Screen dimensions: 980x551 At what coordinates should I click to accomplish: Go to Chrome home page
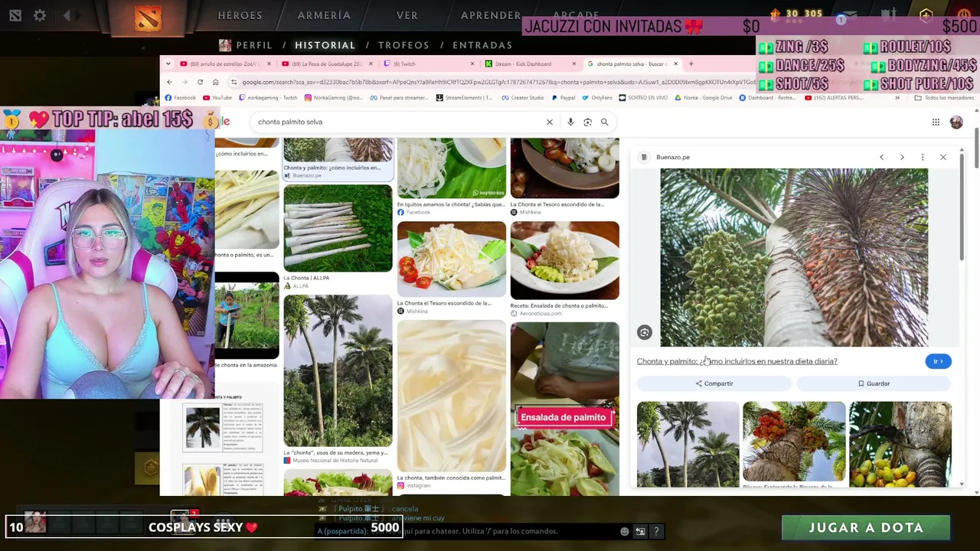216,82
